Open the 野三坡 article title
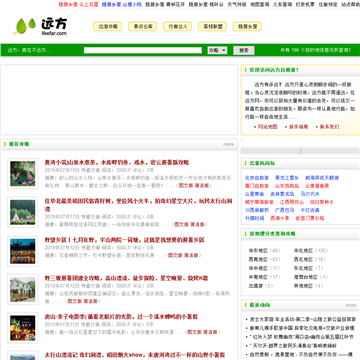Viewport: 360px width, 360px height. click(126, 278)
